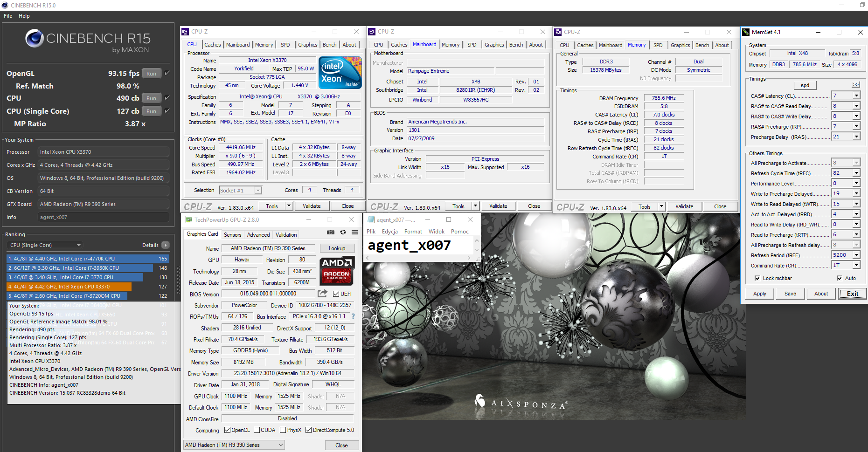The height and width of the screenshot is (452, 868).
Task: Click the Cinebench R15 sphere logo
Action: (35, 38)
